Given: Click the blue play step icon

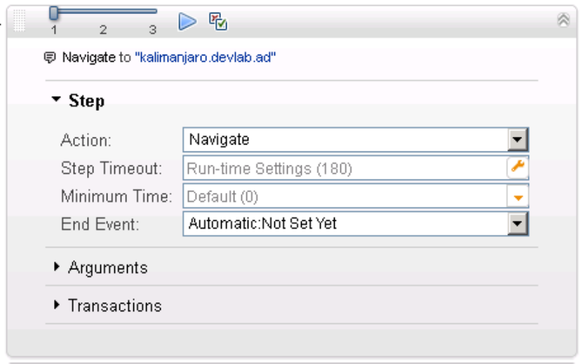Looking at the screenshot, I should point(187,22).
